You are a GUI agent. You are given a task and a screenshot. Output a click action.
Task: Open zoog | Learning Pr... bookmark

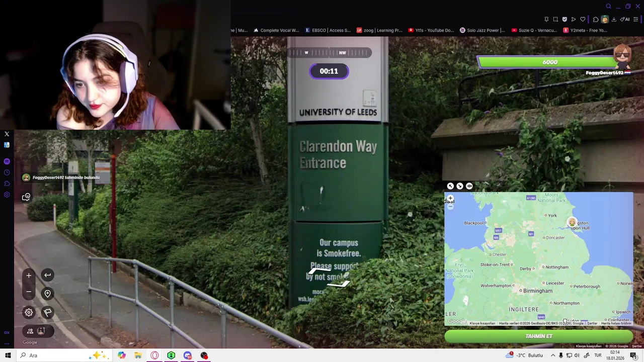pos(379,30)
